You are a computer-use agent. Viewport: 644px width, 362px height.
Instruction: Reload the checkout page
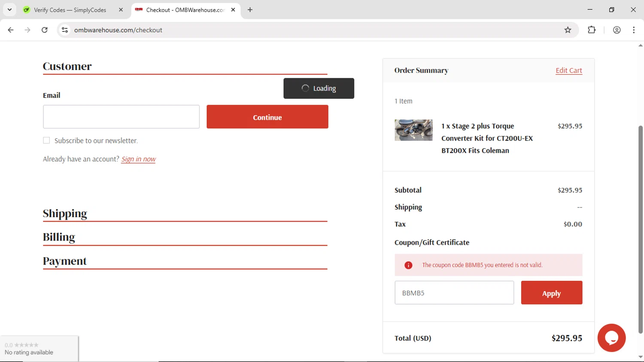(x=45, y=30)
